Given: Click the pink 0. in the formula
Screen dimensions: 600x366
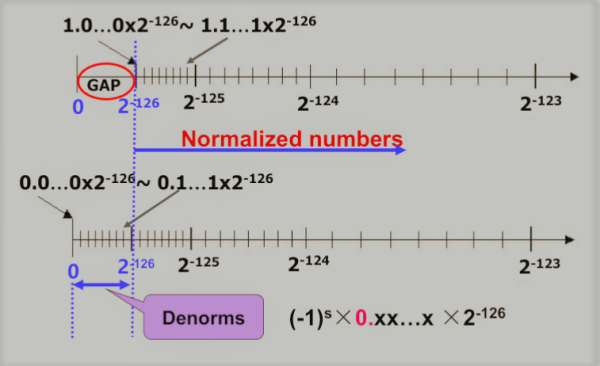Looking at the screenshot, I should click(x=364, y=318).
